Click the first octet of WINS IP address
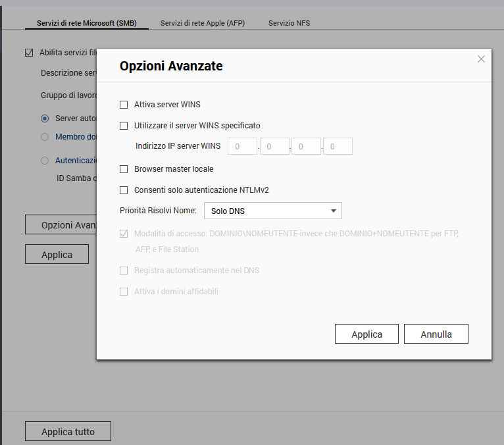Screen dimensions: 504x445 242,147
